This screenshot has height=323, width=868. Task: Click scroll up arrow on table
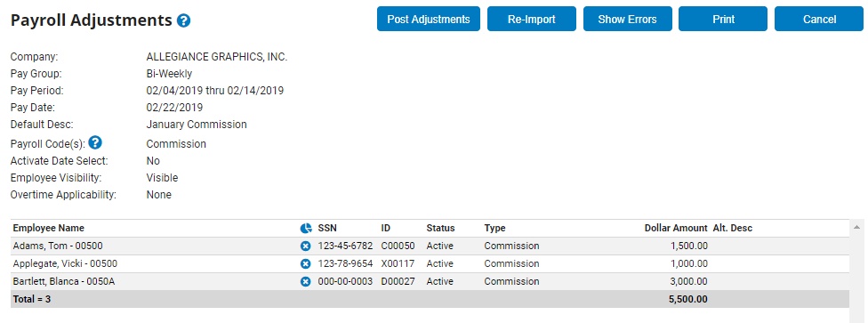click(857, 228)
